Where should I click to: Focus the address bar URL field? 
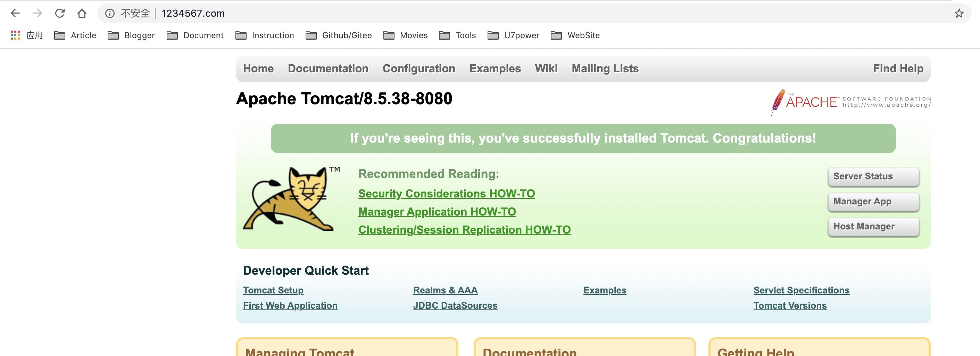(533, 13)
